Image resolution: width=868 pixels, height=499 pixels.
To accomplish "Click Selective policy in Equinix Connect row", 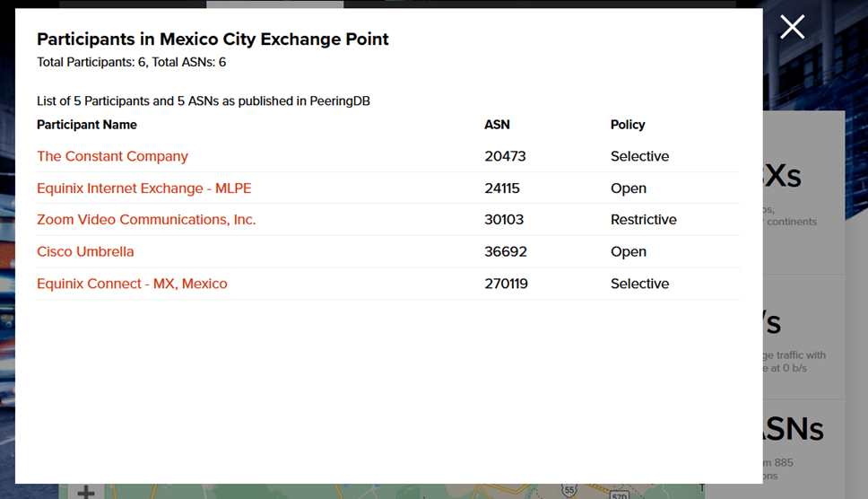I will click(639, 284).
